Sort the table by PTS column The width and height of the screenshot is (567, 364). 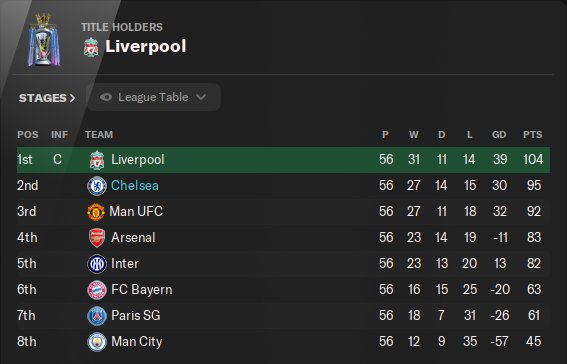(532, 134)
